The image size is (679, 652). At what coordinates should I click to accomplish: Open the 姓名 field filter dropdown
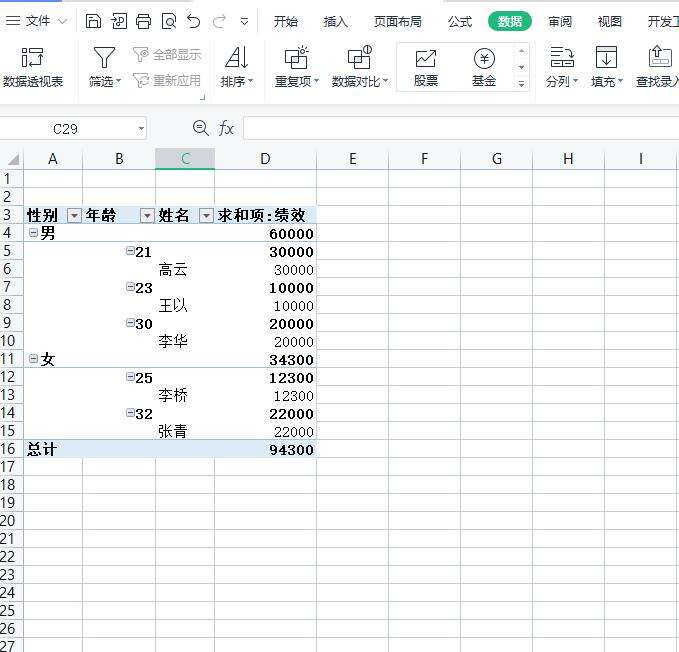(x=206, y=216)
